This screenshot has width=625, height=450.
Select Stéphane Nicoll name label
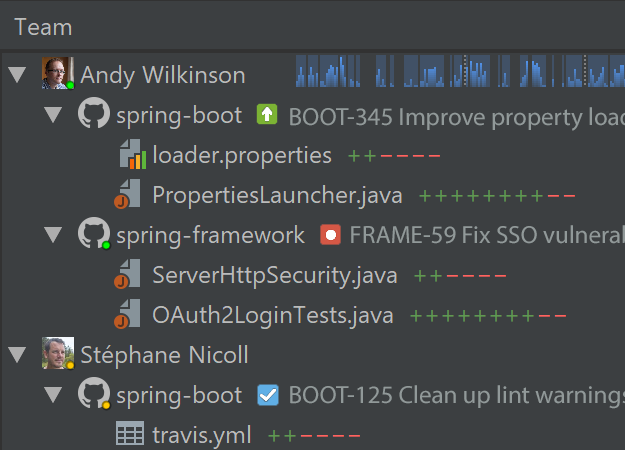(x=164, y=355)
